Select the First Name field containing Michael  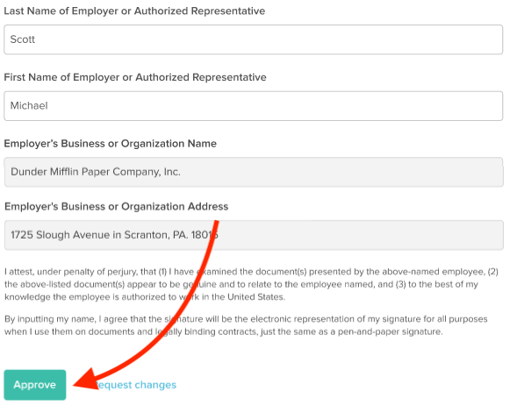coord(254,106)
